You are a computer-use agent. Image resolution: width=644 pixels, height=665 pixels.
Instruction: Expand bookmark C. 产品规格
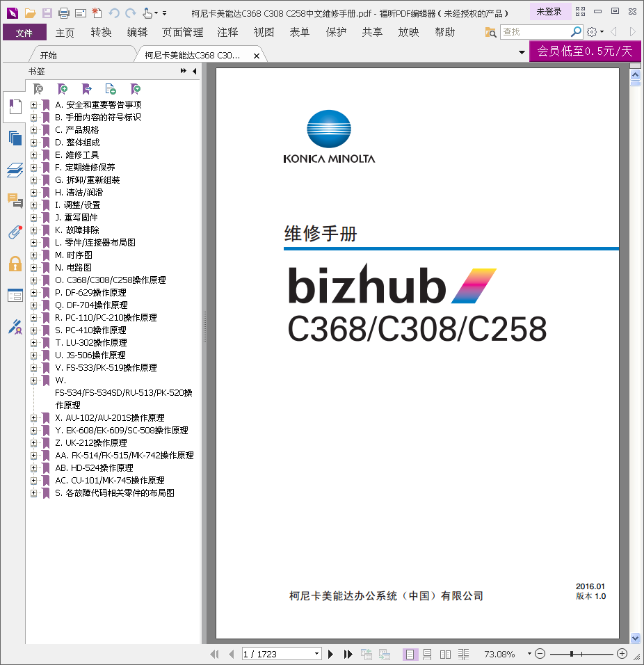(34, 130)
